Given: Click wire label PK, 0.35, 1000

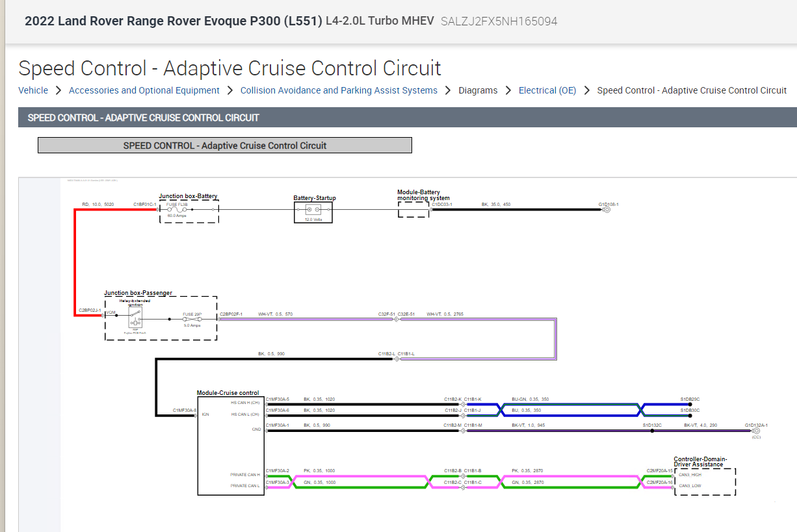Looking at the screenshot, I should click(319, 470).
